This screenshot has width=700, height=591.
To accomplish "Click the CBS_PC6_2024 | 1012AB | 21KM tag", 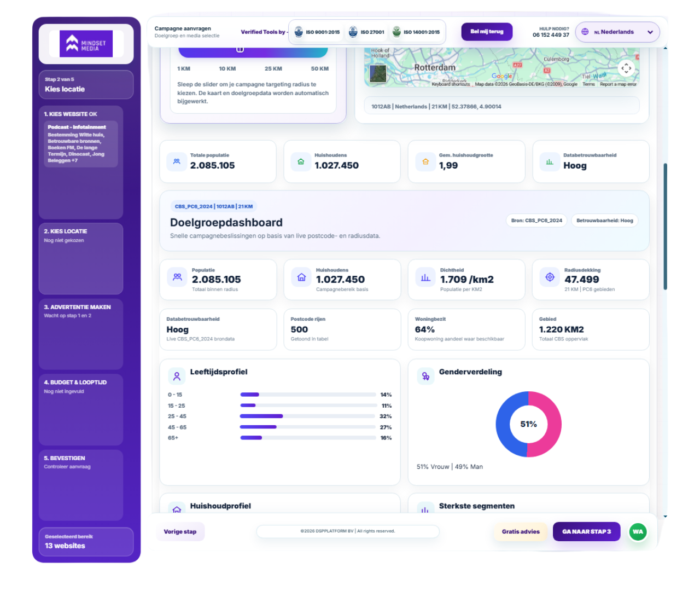I will pyautogui.click(x=214, y=206).
